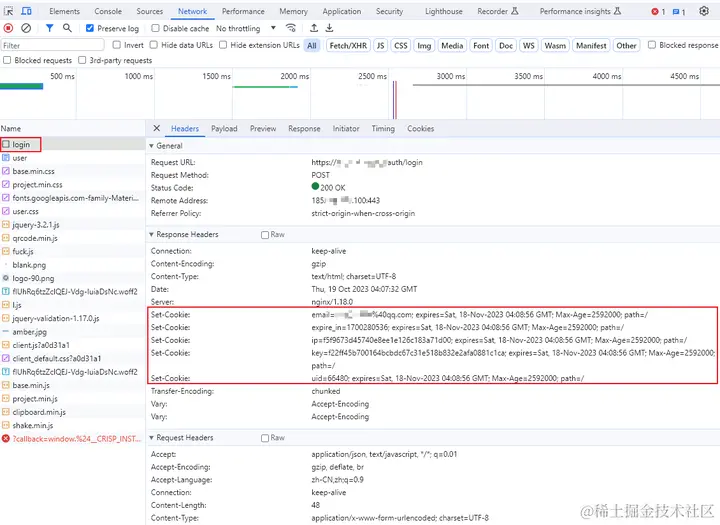Open the Sources panel
This screenshot has height=525, width=720.
[x=150, y=11]
